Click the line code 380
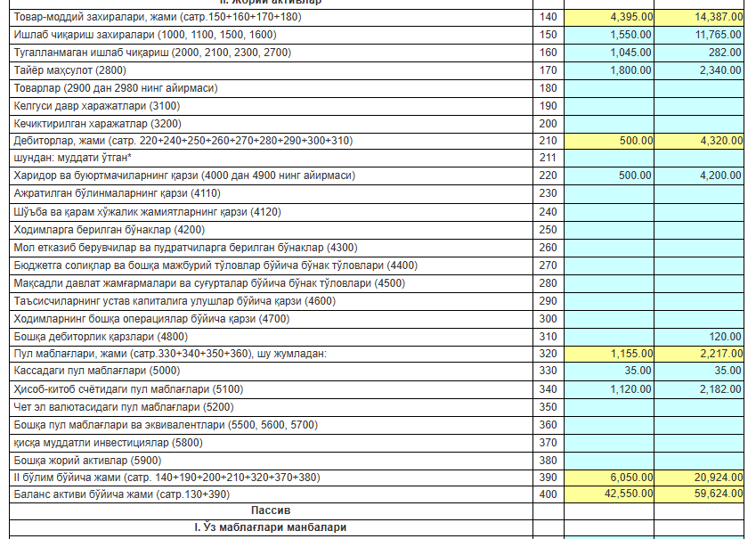756x539 pixels. [549, 461]
